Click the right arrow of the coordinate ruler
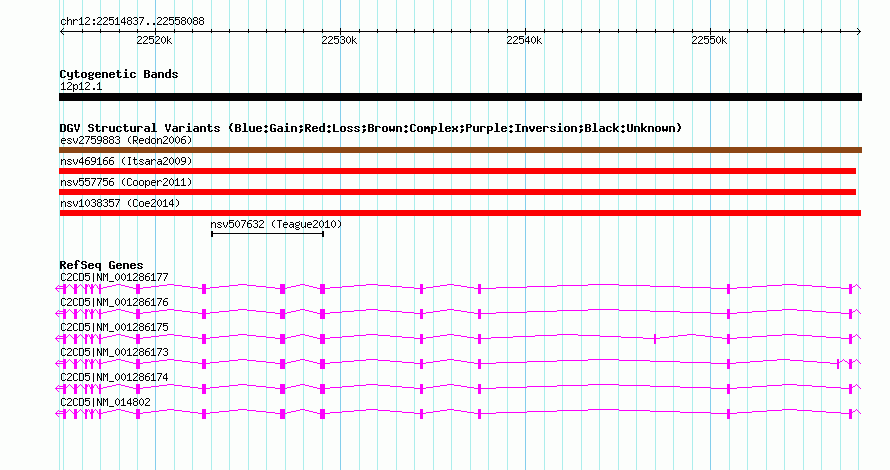This screenshot has width=890, height=470. (859, 32)
